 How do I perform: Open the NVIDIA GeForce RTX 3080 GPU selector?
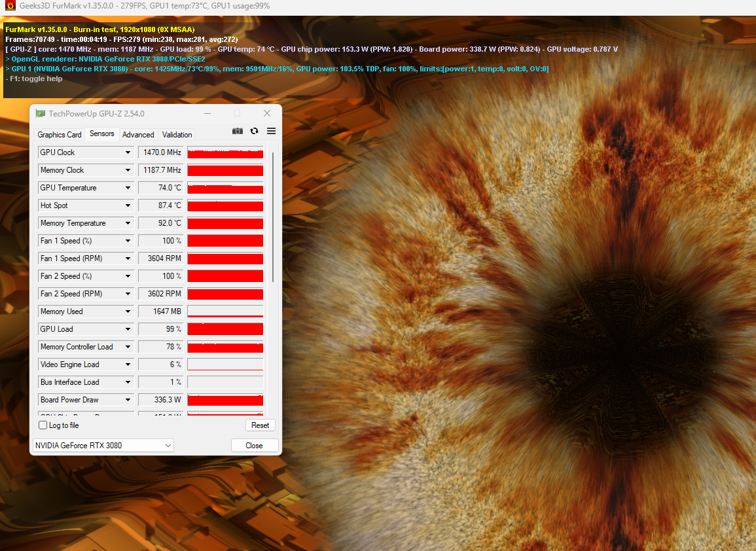103,446
